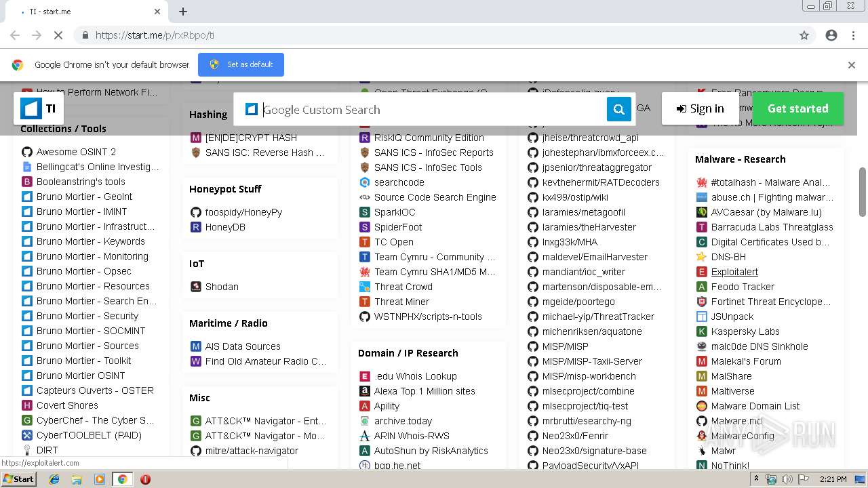The height and width of the screenshot is (488, 868).
Task: Bookmark this page with the star icon
Action: pyautogui.click(x=804, y=35)
